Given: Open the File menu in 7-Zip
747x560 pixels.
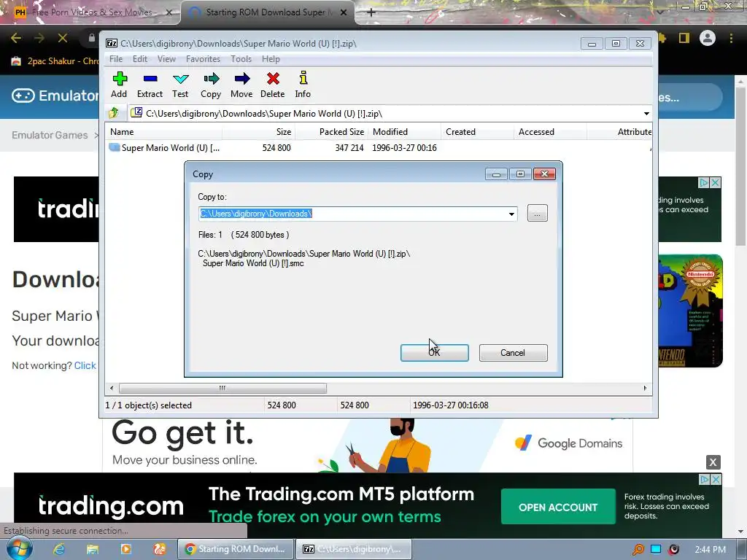Looking at the screenshot, I should (116, 59).
